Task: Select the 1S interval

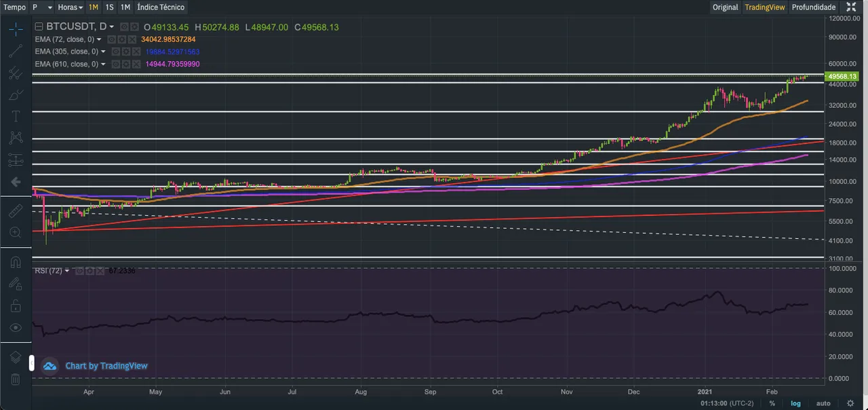Action: tap(109, 7)
